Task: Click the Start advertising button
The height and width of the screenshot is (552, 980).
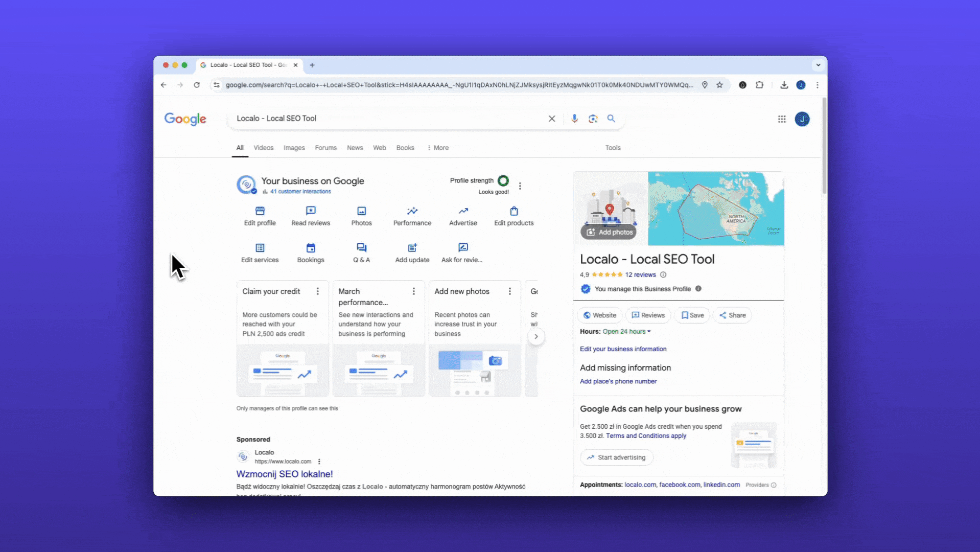Action: [616, 457]
